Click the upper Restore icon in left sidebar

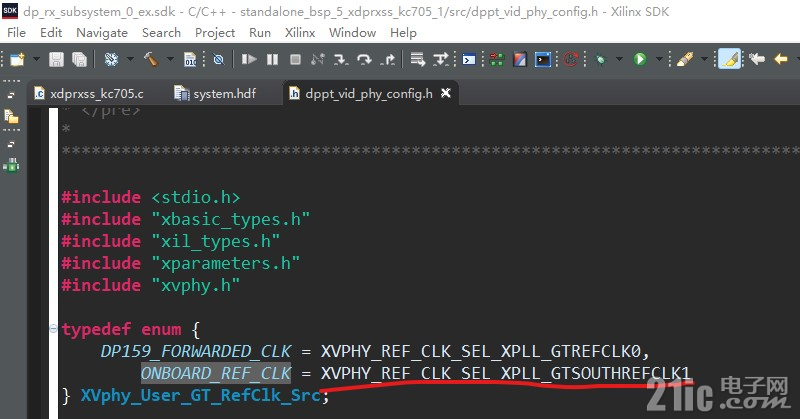(11, 95)
